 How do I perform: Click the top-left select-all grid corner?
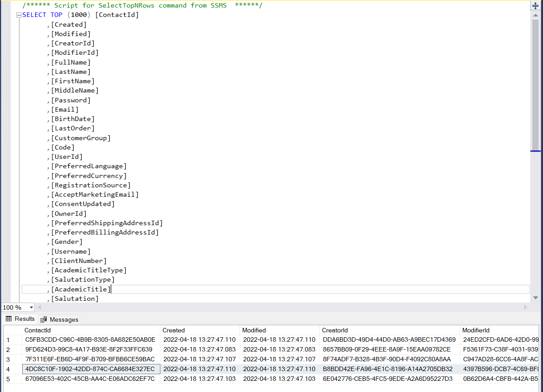pyautogui.click(x=12, y=330)
